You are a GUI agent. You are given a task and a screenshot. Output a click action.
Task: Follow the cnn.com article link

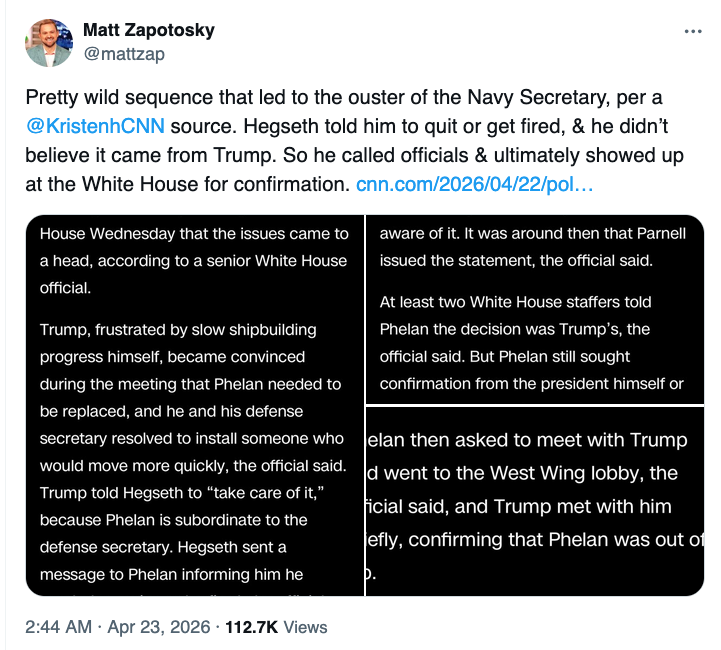(x=474, y=184)
